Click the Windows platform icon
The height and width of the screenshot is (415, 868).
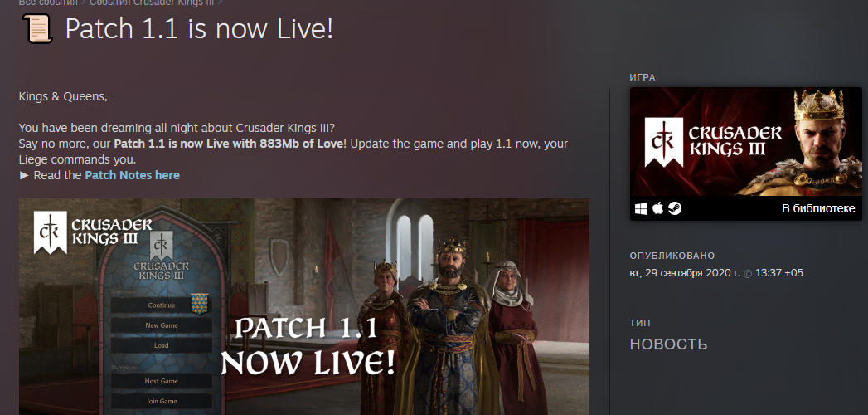[641, 208]
